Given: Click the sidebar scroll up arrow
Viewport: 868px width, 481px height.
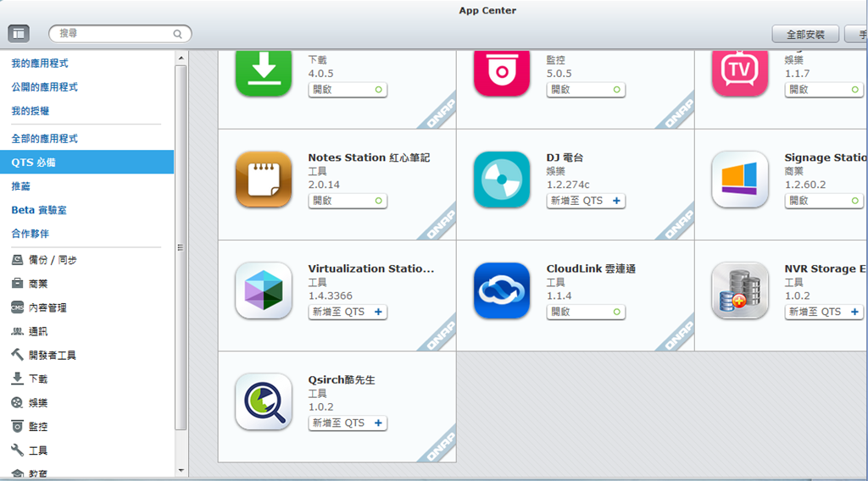Looking at the screenshot, I should pyautogui.click(x=181, y=58).
